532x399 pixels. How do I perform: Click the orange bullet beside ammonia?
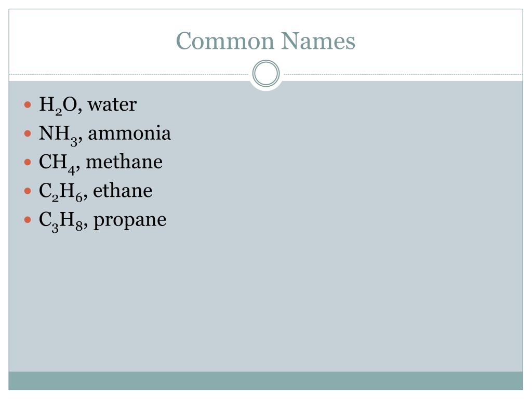(x=28, y=133)
